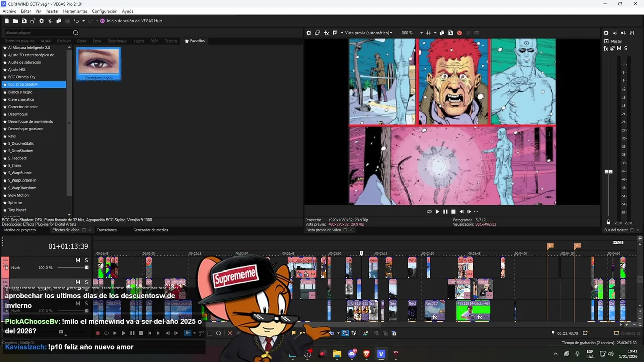Toggle loop playback in video preview
Image resolution: width=644 pixels, height=362 pixels.
429,212
